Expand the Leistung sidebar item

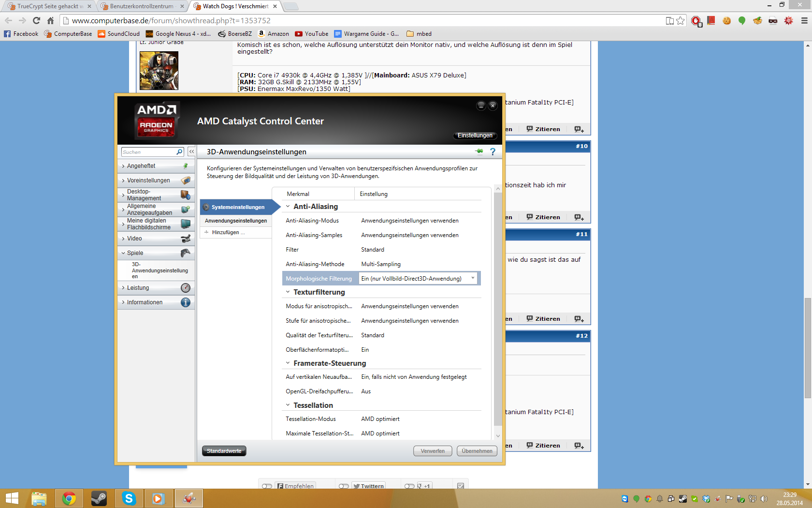[x=156, y=288]
